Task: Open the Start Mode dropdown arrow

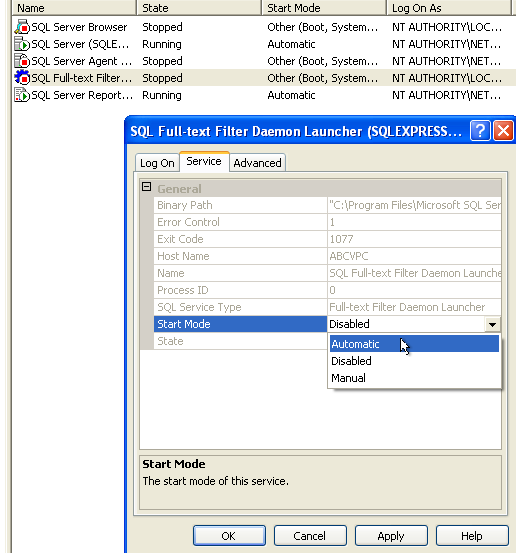Action: coord(492,324)
